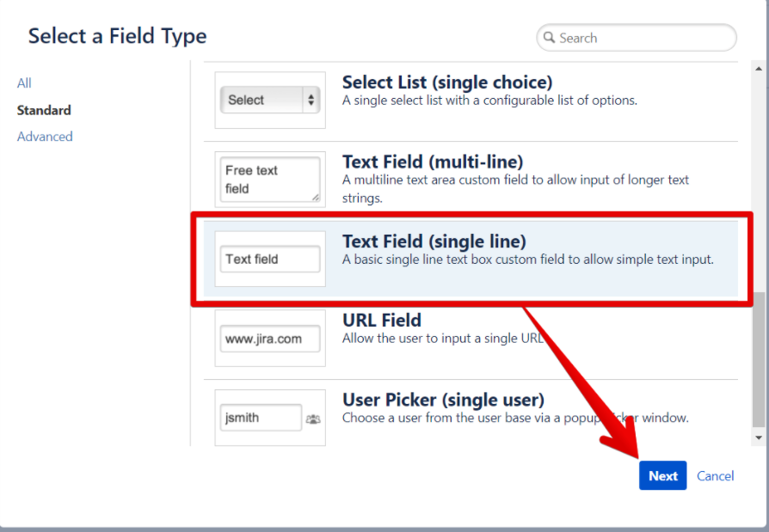
Task: Click the Next button
Action: [662, 475]
